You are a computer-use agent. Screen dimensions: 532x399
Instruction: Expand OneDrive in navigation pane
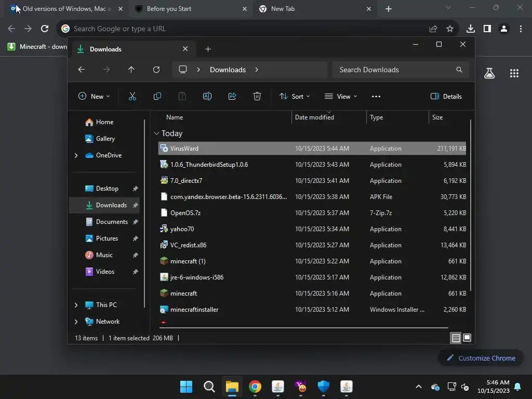76,155
